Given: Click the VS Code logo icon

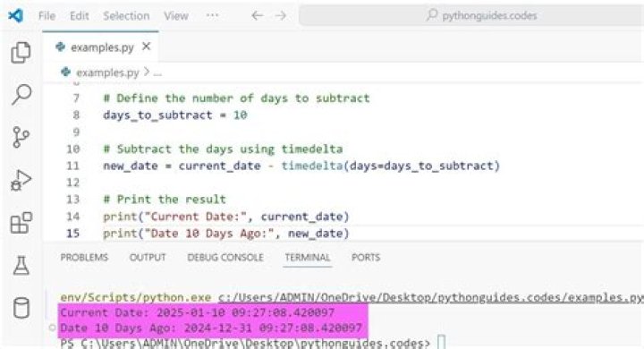Looking at the screenshot, I should click(15, 15).
